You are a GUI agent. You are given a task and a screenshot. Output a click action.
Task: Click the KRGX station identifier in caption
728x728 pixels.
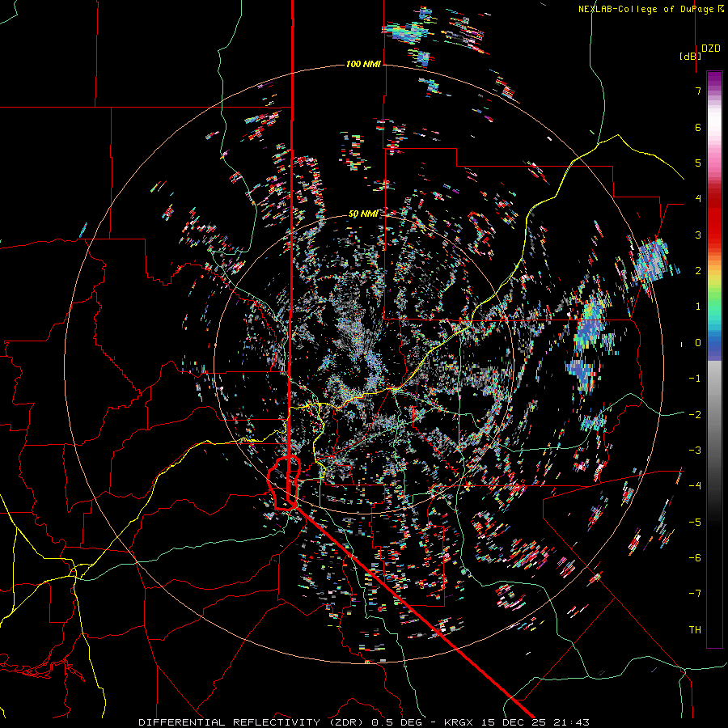tap(459, 722)
